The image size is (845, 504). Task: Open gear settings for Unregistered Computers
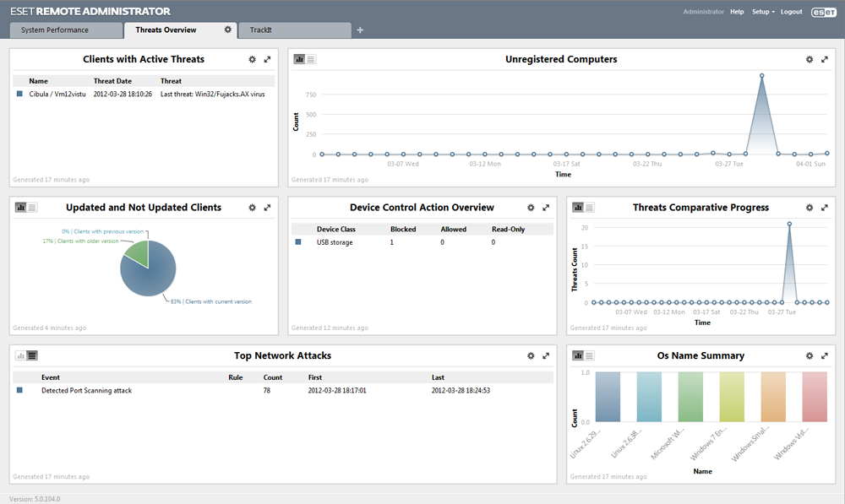click(810, 60)
